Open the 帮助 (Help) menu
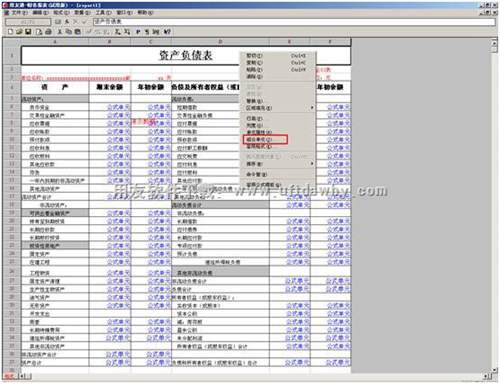This screenshot has width=500, height=384. pyautogui.click(x=145, y=12)
